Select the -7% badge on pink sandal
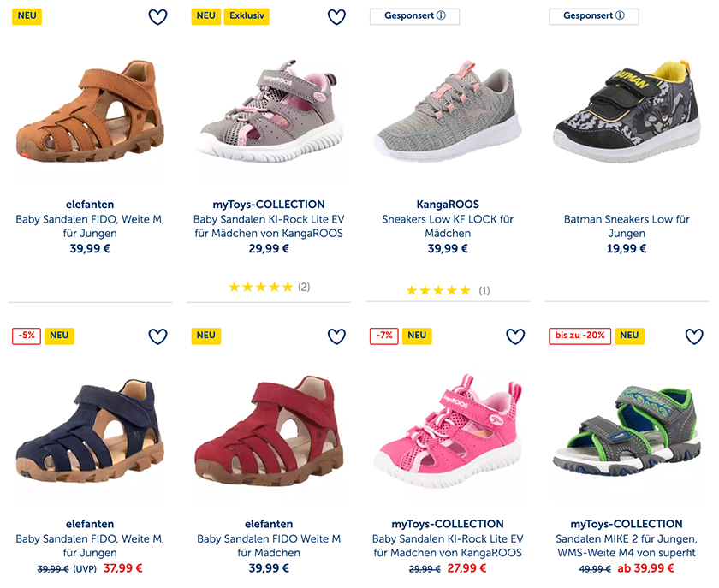The width and height of the screenshot is (719, 588). point(383,336)
